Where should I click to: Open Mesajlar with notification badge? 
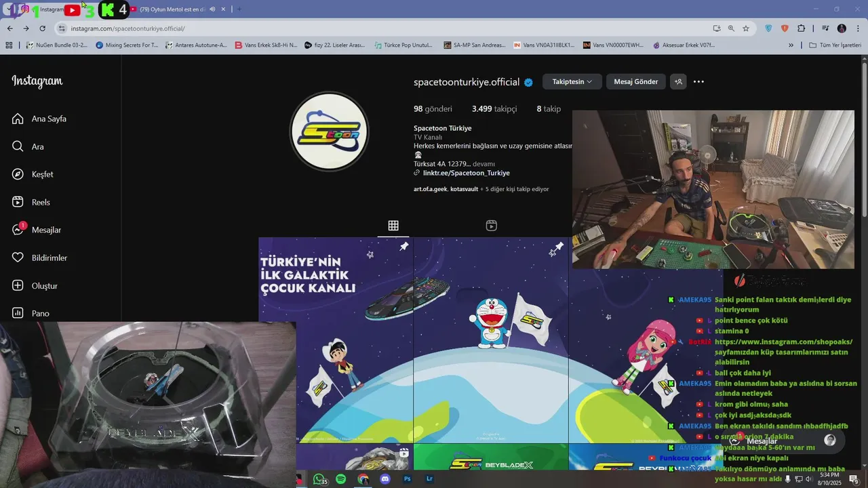(x=36, y=230)
